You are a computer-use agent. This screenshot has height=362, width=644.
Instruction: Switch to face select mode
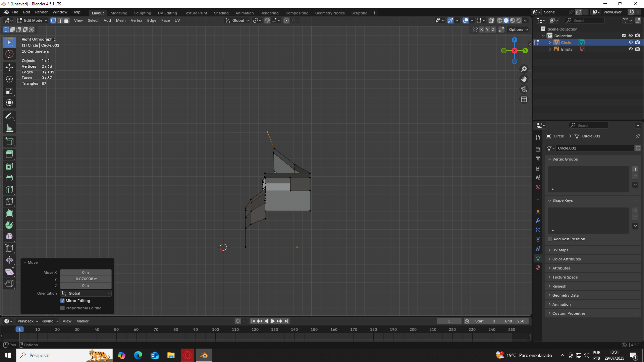(67, 20)
